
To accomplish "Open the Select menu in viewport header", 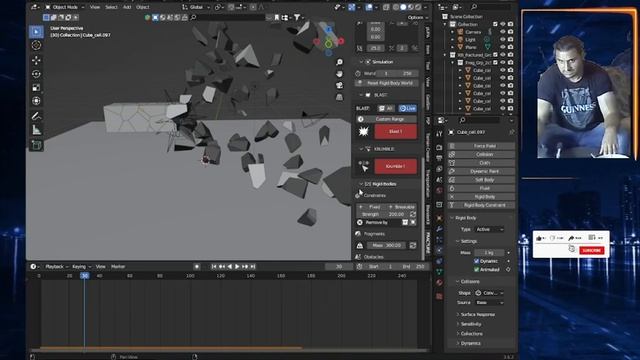I will (111, 7).
